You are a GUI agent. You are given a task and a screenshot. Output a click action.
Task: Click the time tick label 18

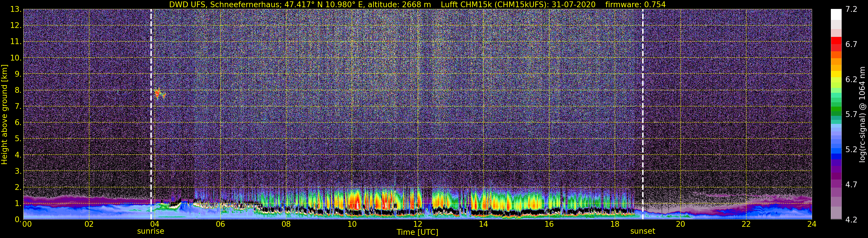coord(614,224)
